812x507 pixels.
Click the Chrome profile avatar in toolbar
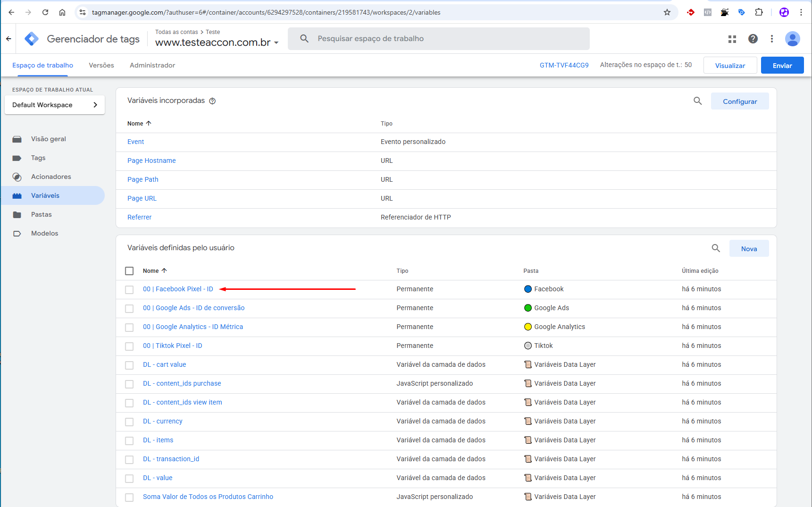point(784,12)
